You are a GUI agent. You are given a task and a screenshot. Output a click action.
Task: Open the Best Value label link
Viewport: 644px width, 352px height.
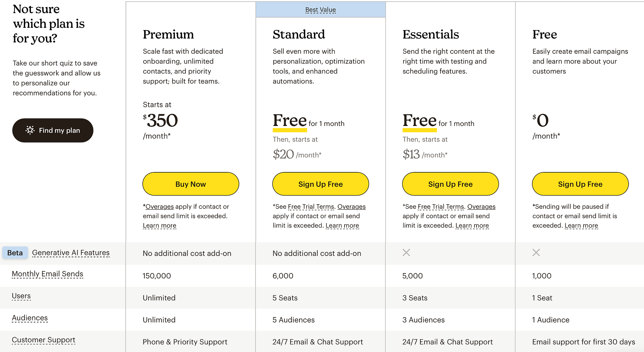[x=321, y=10]
